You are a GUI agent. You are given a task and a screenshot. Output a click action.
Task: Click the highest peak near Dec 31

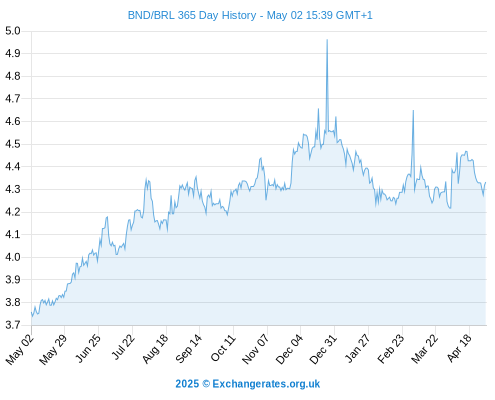[x=327, y=40]
